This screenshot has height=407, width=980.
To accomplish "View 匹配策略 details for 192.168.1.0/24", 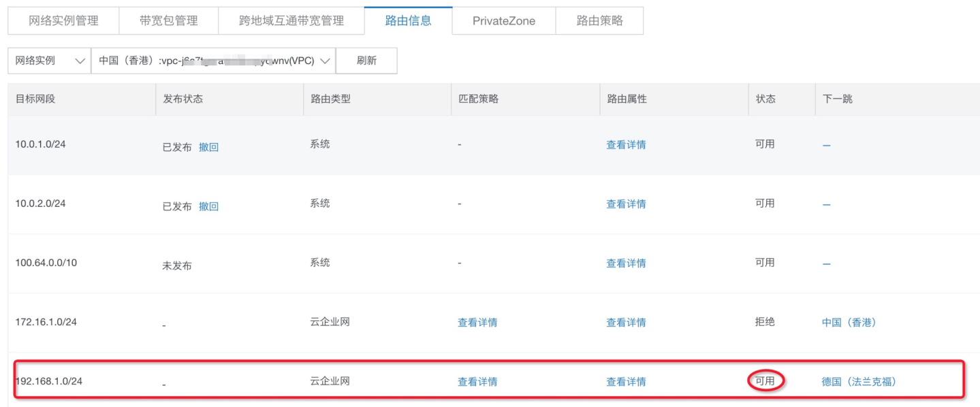I will coord(477,382).
